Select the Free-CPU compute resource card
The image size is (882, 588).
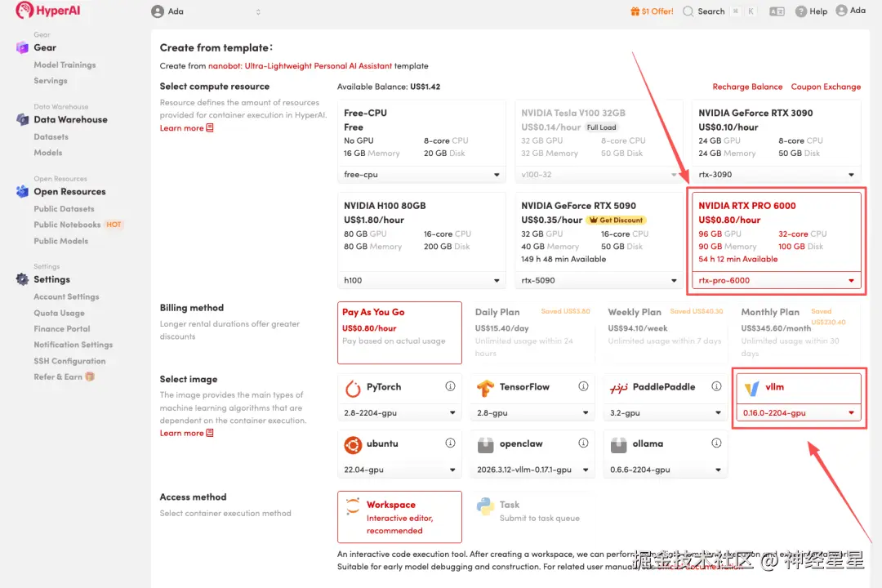421,142
